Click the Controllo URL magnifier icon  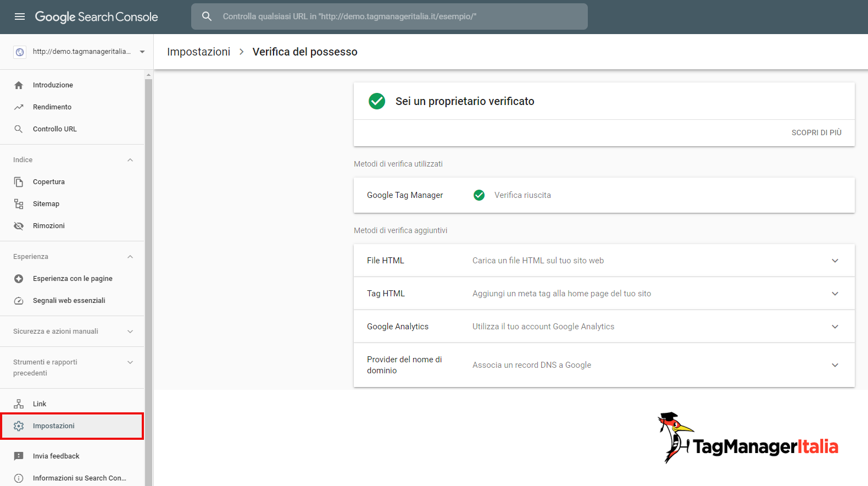pyautogui.click(x=19, y=129)
